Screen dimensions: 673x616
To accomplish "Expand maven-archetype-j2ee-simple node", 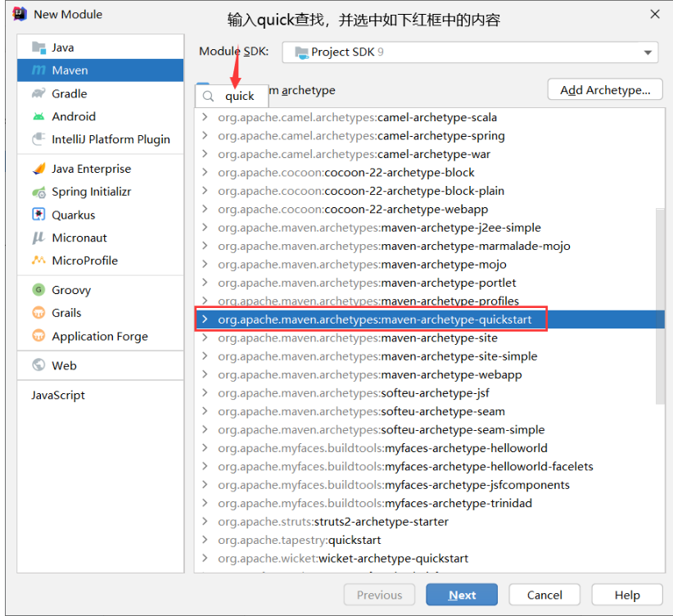I will 206,227.
